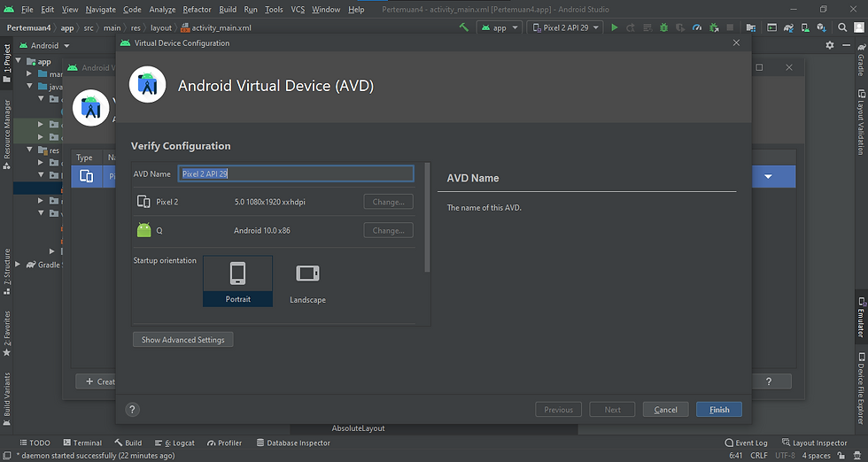Click the Cancel button

point(665,410)
